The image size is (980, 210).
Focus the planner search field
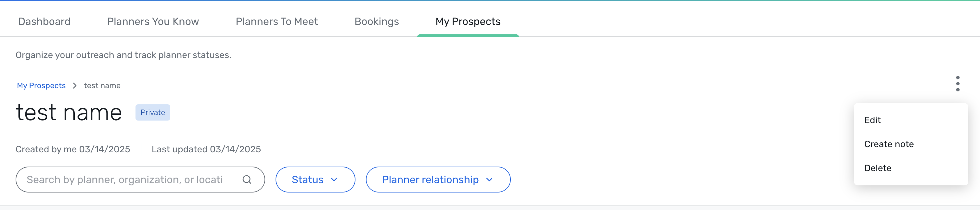click(x=140, y=180)
